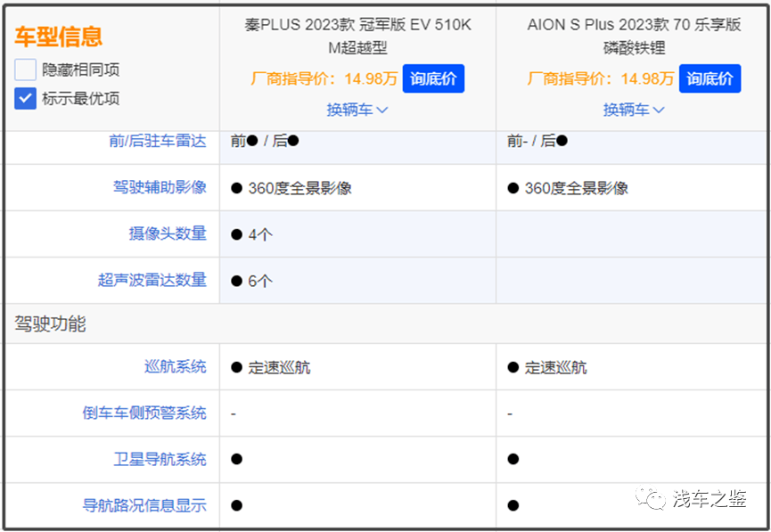Image resolution: width=771 pixels, height=532 pixels.
Task: Click 秦PLUS 定速巡航 cell
Action: click(357, 367)
